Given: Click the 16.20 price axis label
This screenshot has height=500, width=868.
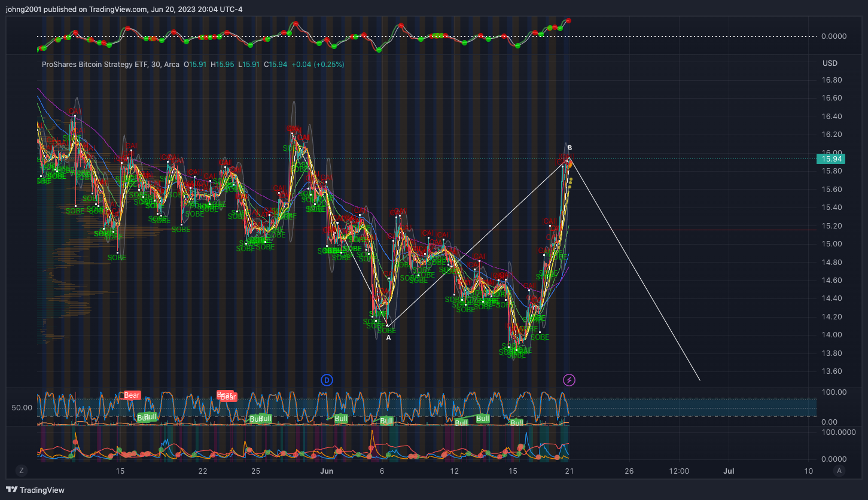Looking at the screenshot, I should pyautogui.click(x=833, y=135).
